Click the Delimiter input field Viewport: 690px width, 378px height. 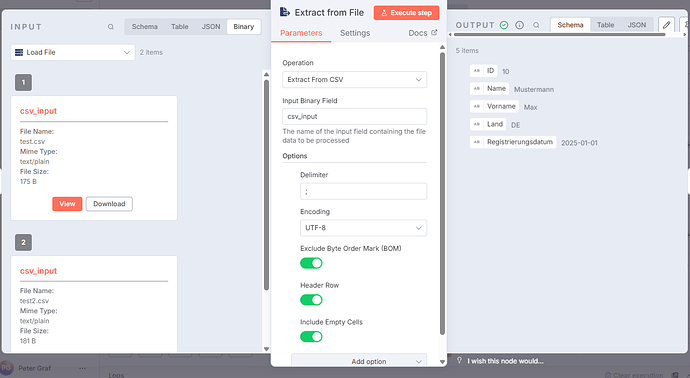(x=363, y=191)
